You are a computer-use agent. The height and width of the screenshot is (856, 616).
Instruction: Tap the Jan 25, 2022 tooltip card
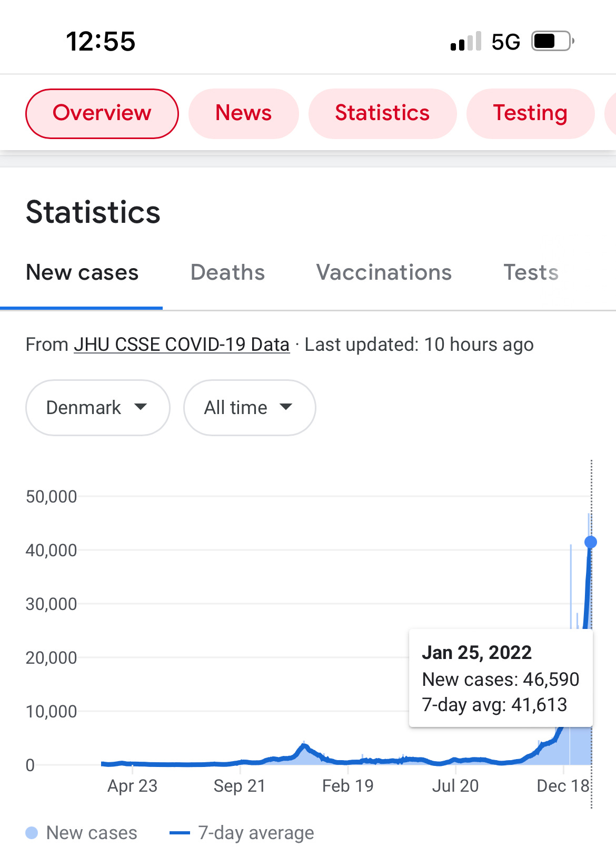click(501, 678)
